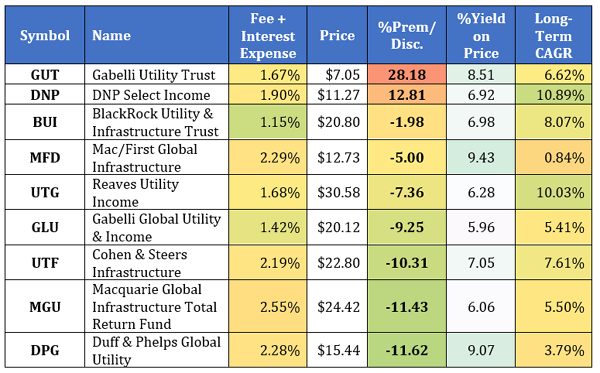
Task: Click the UTF symbol cell
Action: (45, 262)
